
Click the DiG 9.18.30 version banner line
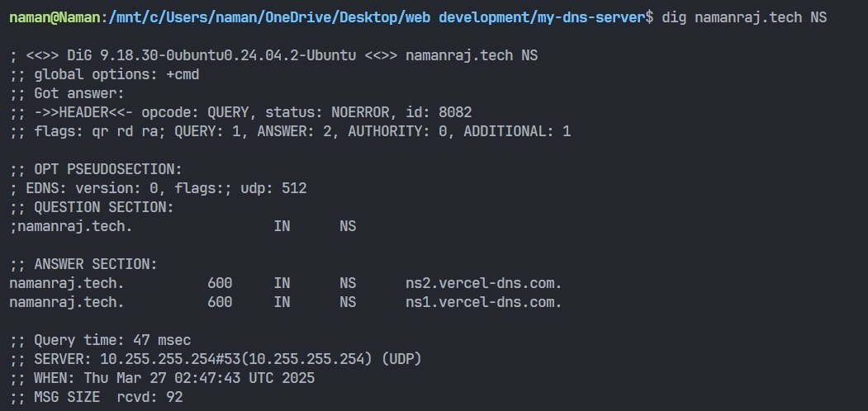pos(273,56)
